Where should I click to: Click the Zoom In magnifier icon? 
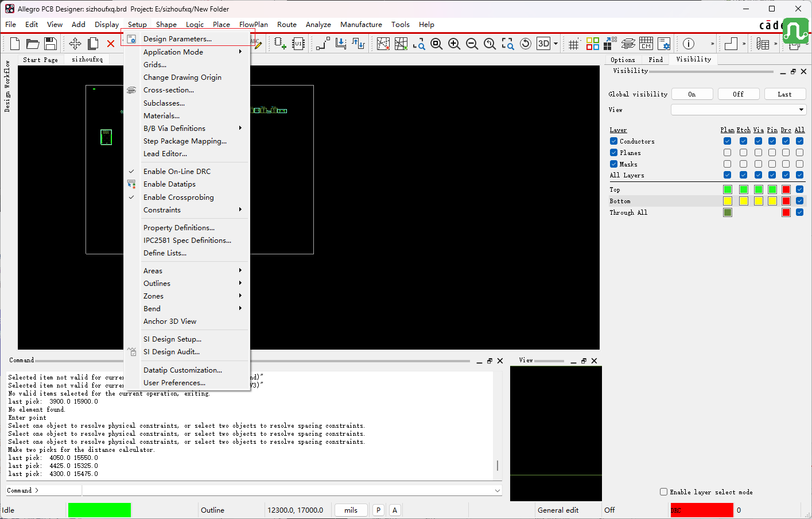click(454, 44)
